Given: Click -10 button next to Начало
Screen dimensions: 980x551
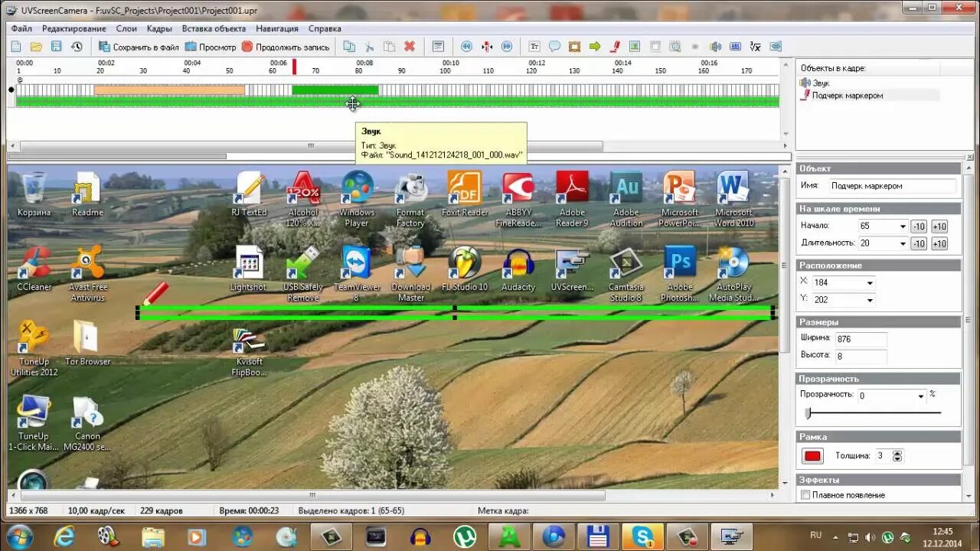Looking at the screenshot, I should click(919, 227).
